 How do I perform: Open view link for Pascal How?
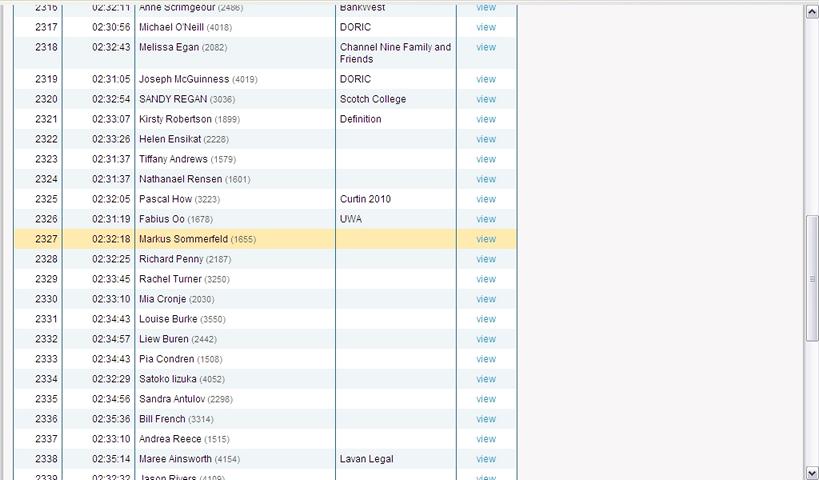[486, 199]
